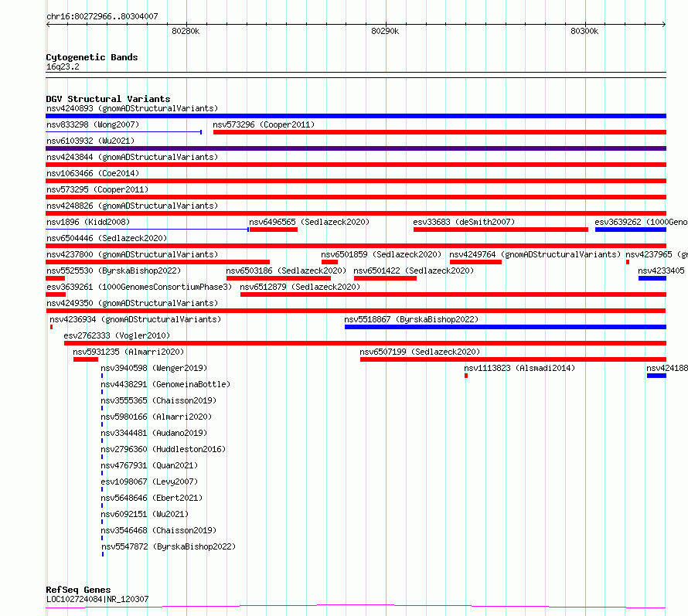Open nsv6504446 (Sedlazeck2020) label

tap(107, 238)
